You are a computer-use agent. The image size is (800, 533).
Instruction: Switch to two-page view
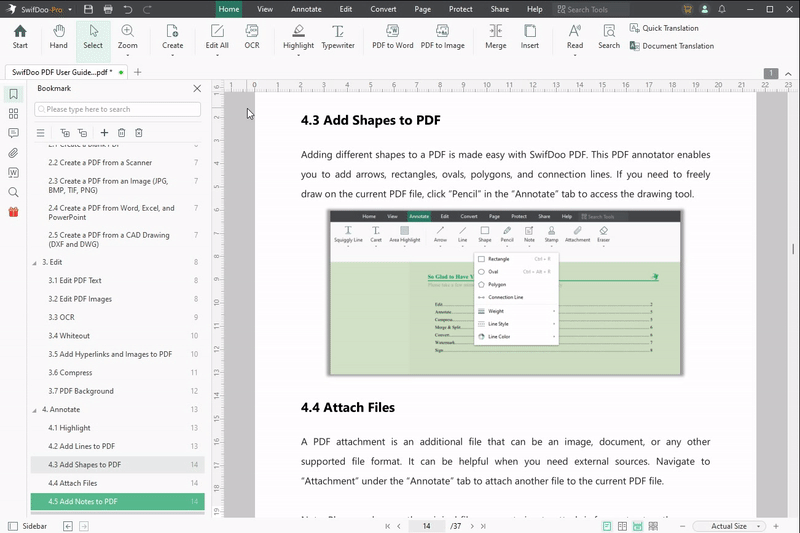(x=622, y=526)
